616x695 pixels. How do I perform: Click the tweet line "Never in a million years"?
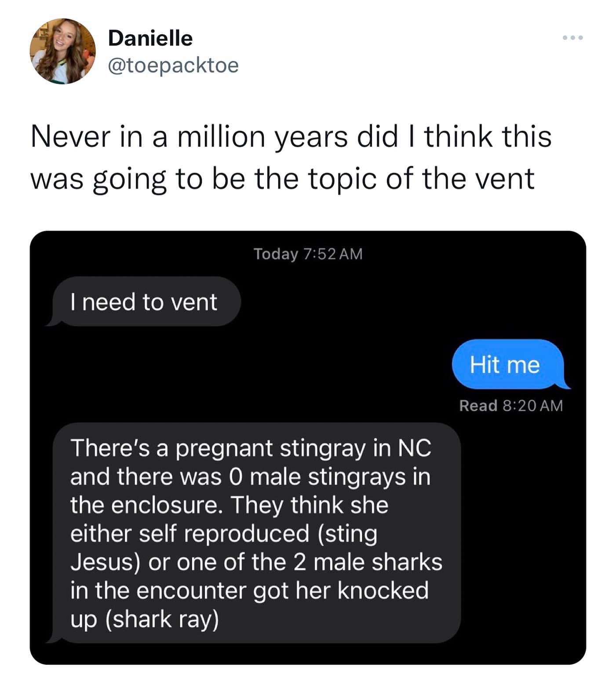pyautogui.click(x=290, y=137)
